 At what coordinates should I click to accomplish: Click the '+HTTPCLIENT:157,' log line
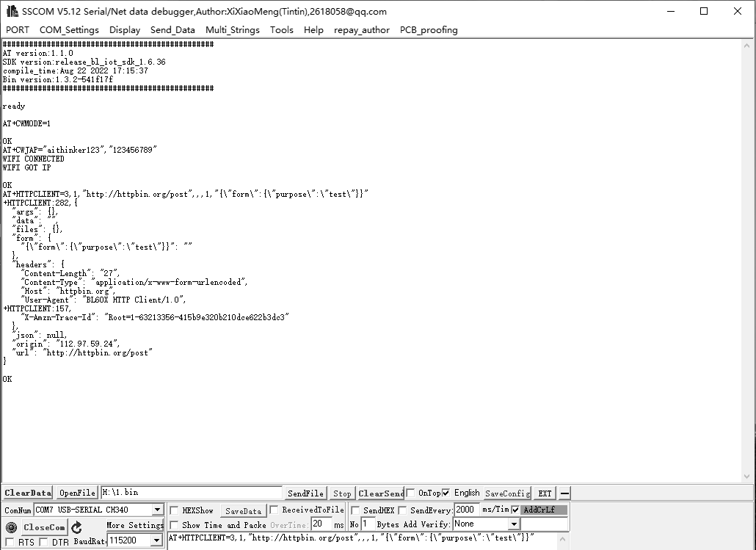[x=37, y=308]
